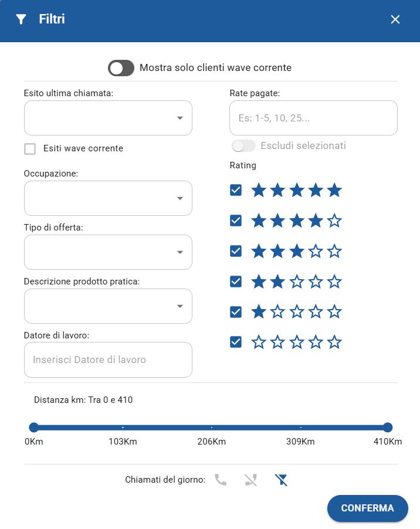Viewport: 420px width, 529px height.
Task: Check the Esiti wave corrente checkbox
Action: pos(30,149)
